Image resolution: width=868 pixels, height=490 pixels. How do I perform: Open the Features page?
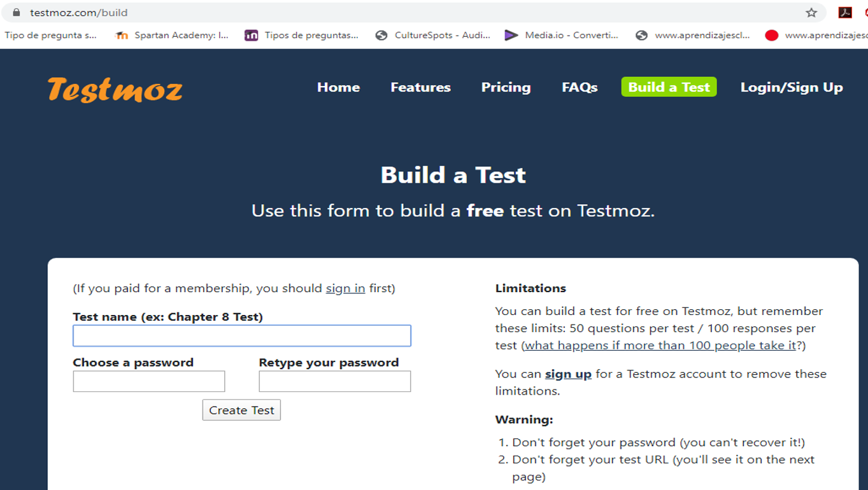(420, 87)
